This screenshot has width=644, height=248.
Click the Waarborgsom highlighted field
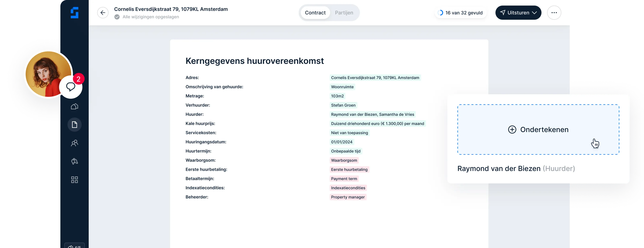(344, 160)
